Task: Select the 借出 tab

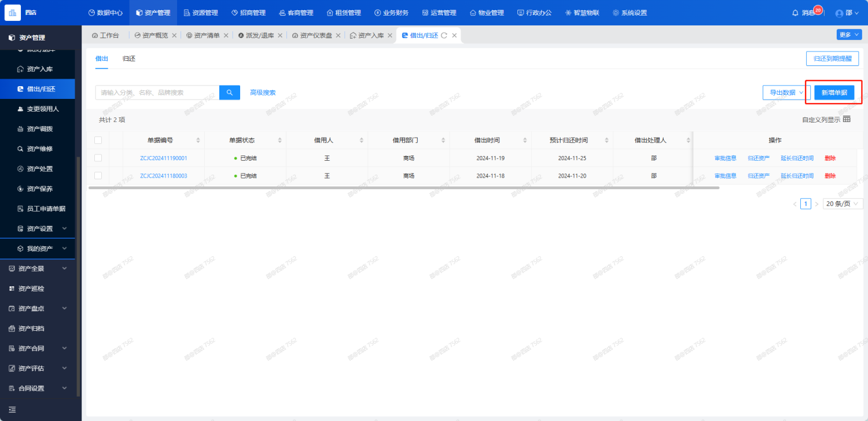Action: [101, 58]
